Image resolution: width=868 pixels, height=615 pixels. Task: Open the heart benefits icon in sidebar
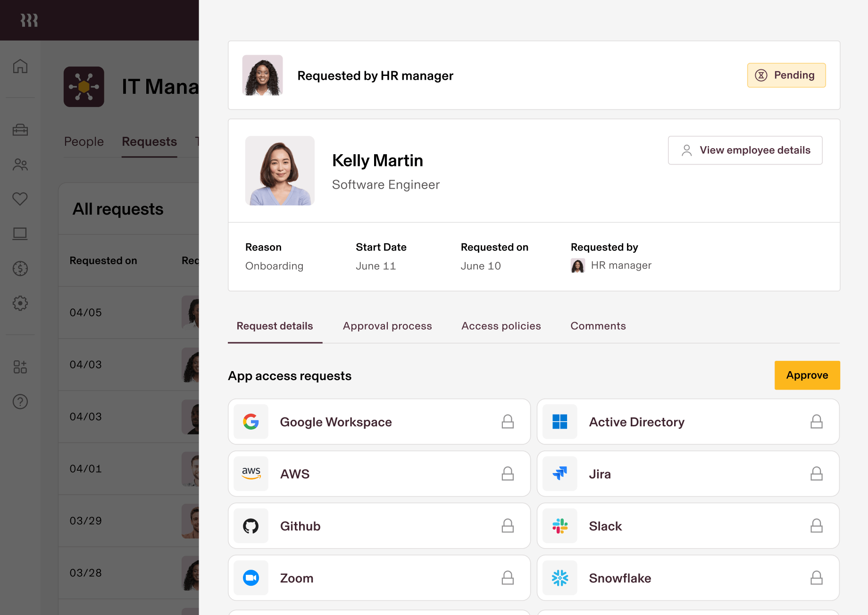coord(20,199)
